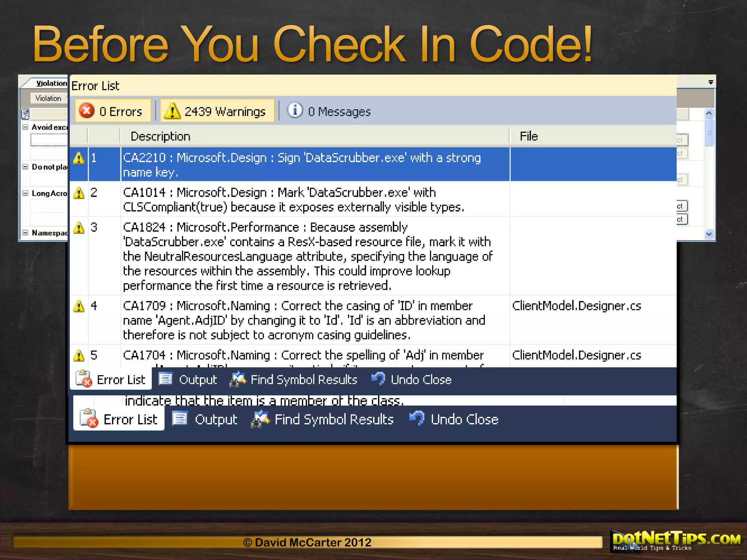Click warning icon of row 2
Screen dimensions: 747x560
click(79, 193)
